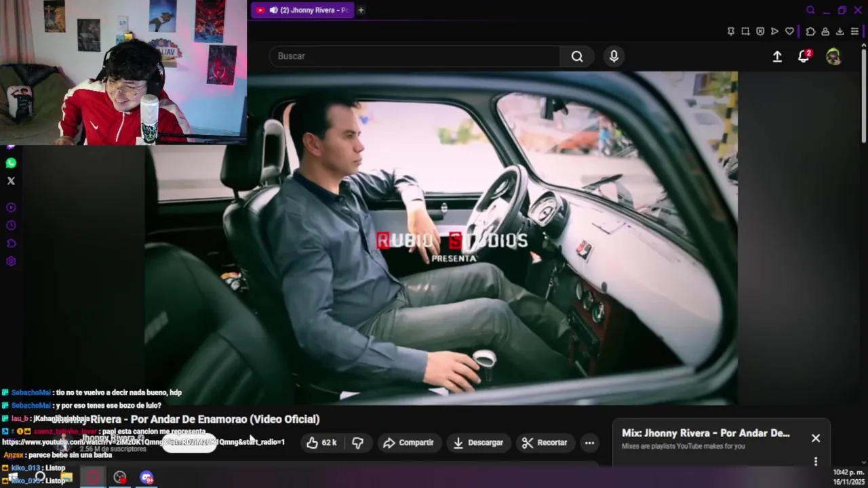Screen dimensions: 868x488
Task: Open the tab search magnifier in the title bar
Action: point(810,10)
